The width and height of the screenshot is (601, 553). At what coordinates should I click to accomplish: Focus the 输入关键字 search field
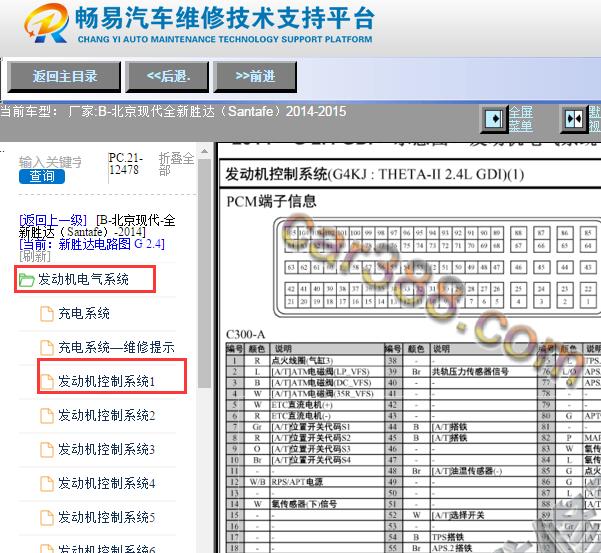[x=51, y=162]
